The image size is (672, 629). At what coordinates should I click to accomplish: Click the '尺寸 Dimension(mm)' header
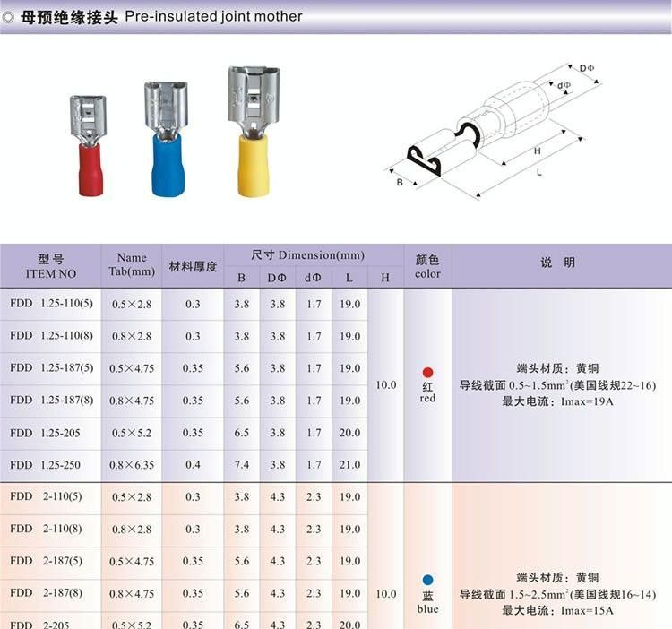pos(307,255)
